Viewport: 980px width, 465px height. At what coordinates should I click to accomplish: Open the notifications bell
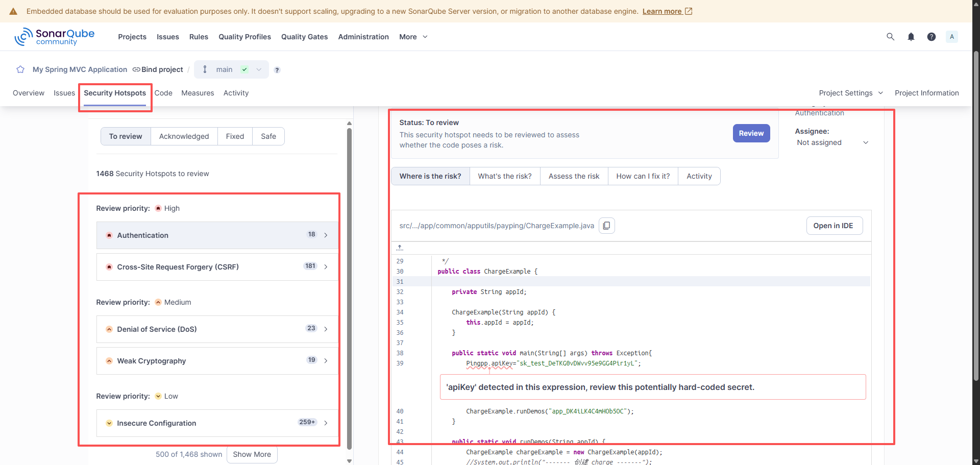click(911, 36)
